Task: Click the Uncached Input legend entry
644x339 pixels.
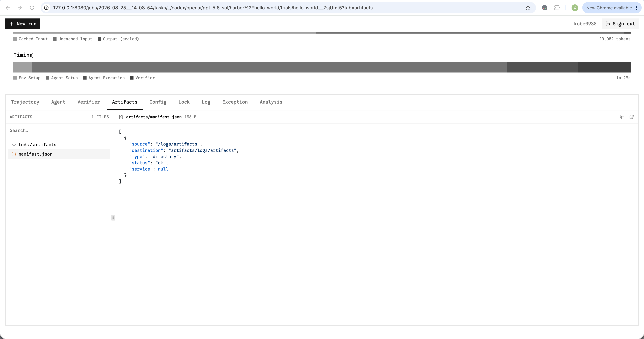Action: click(x=73, y=39)
